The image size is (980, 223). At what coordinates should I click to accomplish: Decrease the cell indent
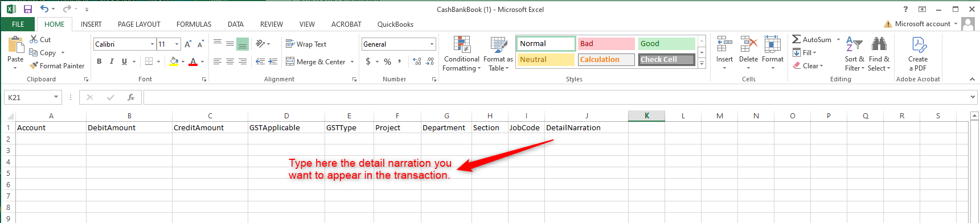click(x=260, y=61)
